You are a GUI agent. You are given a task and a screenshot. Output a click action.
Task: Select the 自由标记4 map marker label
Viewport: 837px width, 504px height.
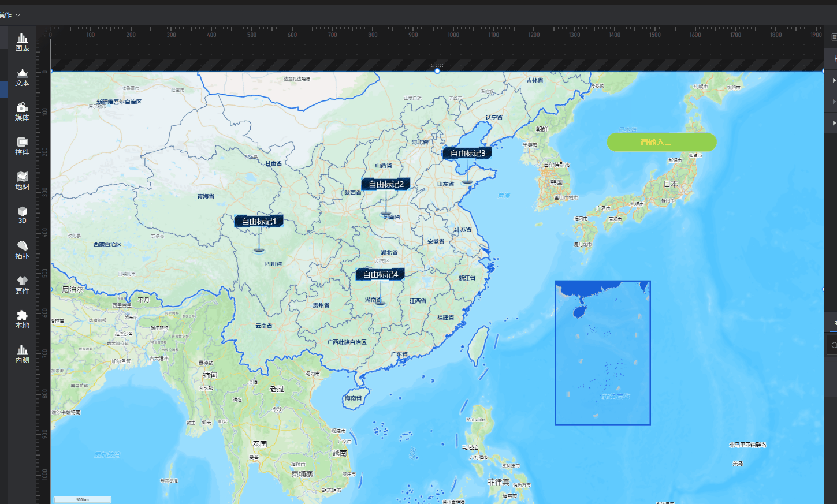click(380, 274)
